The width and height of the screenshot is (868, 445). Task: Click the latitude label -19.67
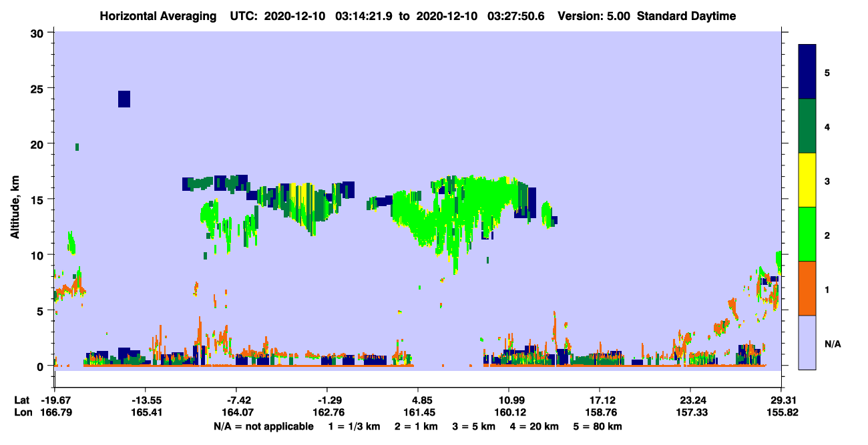pos(56,400)
